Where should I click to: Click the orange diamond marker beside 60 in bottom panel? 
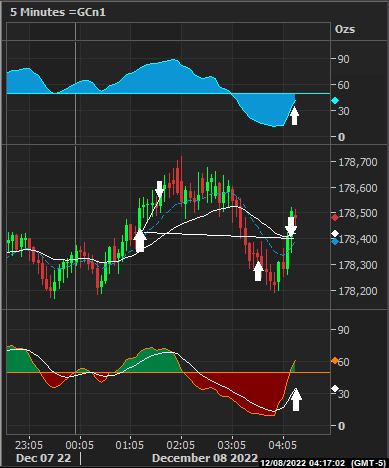coord(335,360)
